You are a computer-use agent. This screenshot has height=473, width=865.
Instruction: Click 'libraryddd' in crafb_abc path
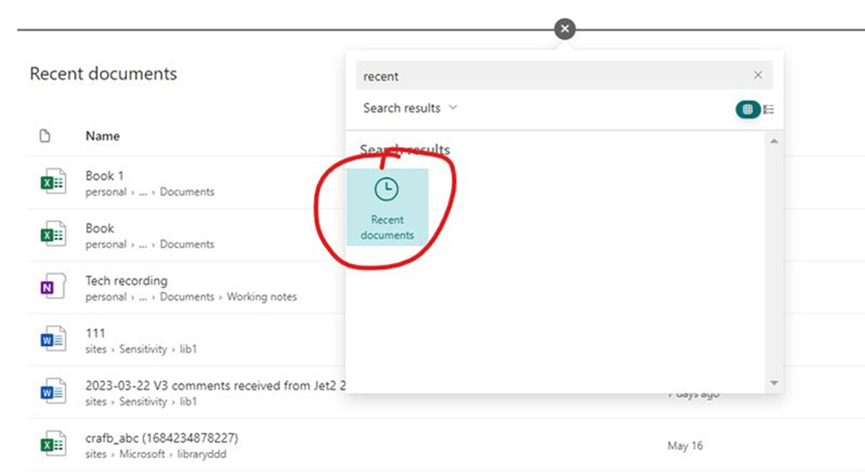click(201, 454)
